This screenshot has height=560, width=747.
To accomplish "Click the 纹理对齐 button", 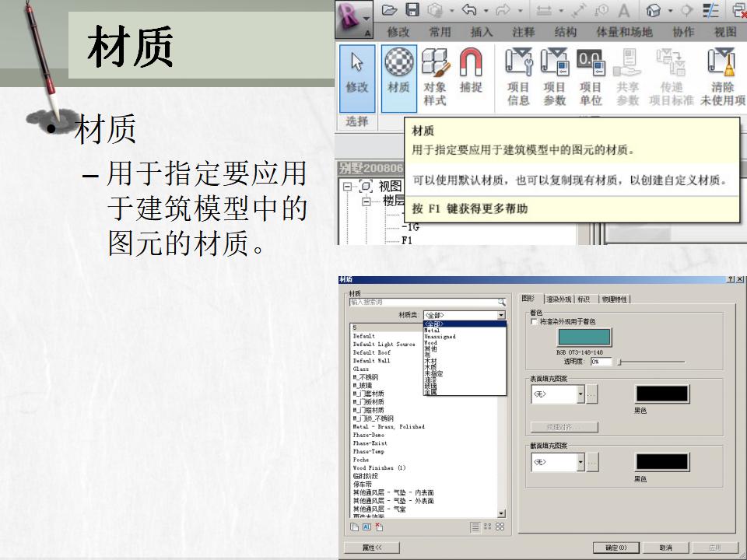I will 564,427.
